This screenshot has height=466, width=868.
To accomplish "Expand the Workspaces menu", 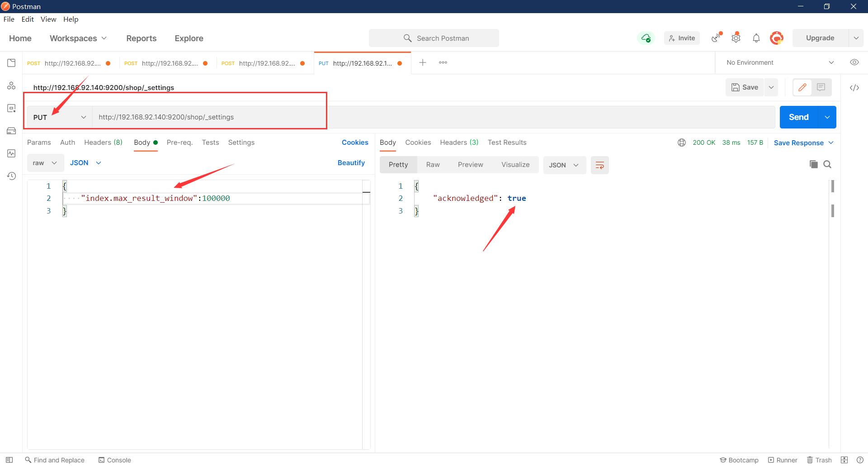I will tap(78, 38).
